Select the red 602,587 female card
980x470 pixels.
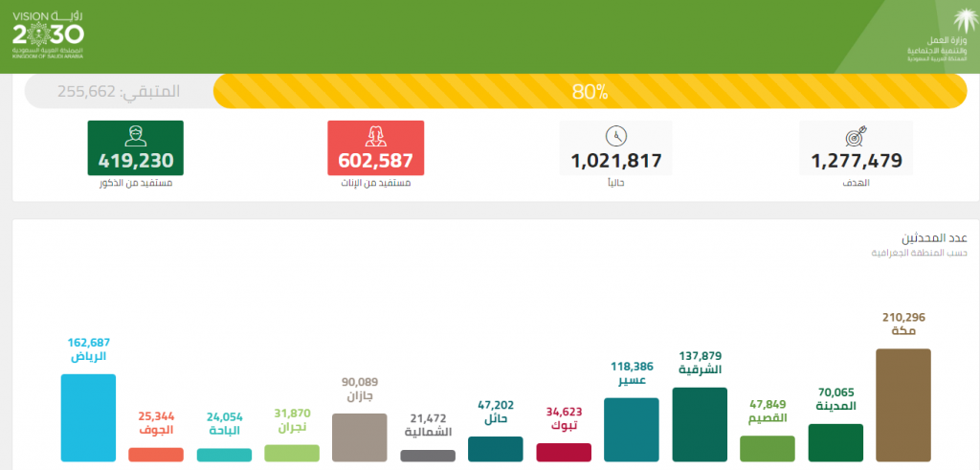coord(375,148)
